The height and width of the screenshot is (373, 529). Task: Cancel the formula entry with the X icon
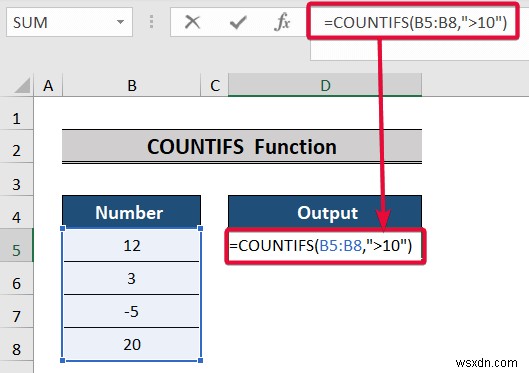[x=192, y=23]
